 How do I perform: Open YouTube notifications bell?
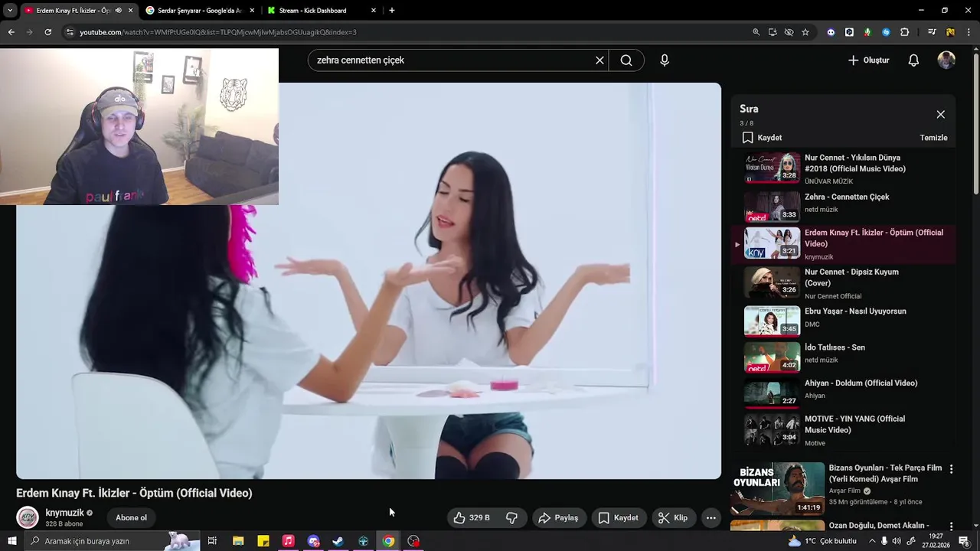coord(913,60)
